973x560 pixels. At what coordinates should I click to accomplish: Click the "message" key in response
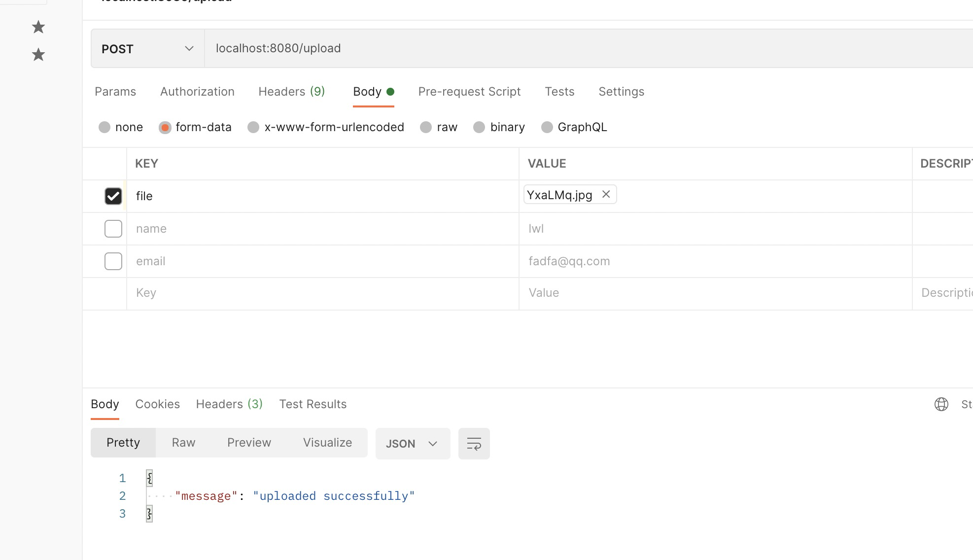207,496
